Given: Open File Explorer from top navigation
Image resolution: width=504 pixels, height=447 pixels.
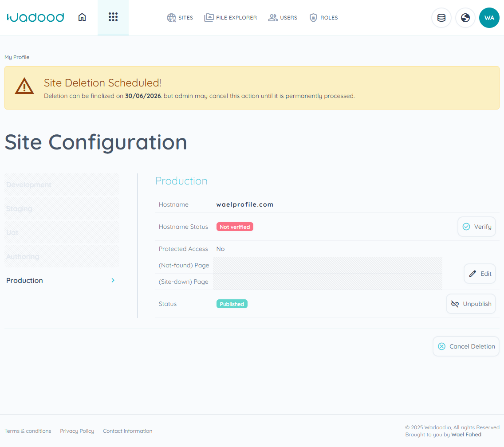Looking at the screenshot, I should click(x=230, y=18).
